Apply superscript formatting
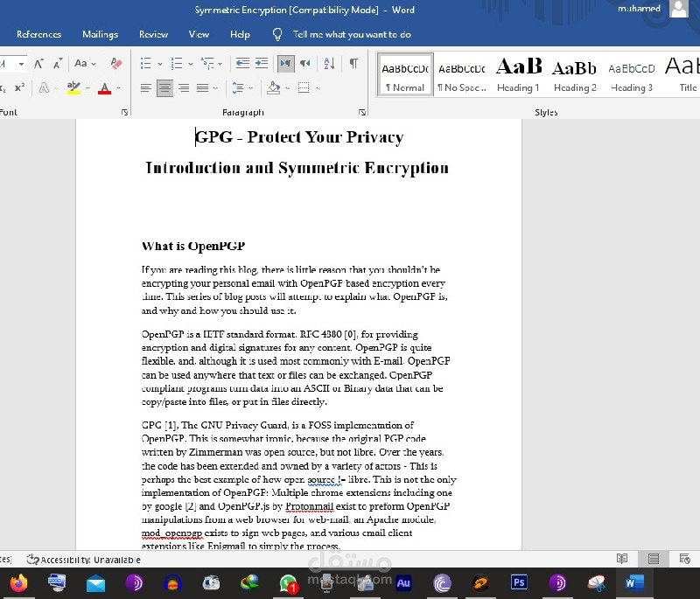The image size is (700, 599). (19, 87)
